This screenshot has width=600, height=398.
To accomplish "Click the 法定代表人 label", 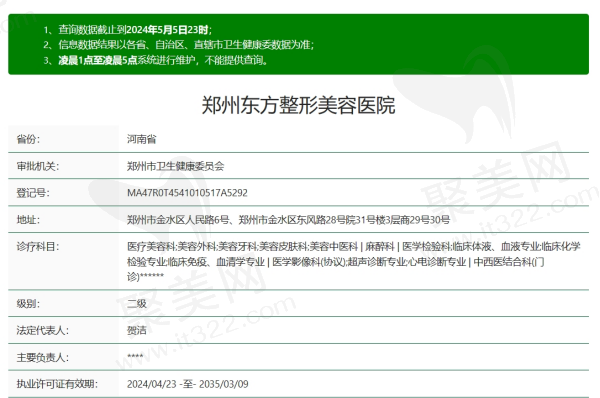I will pyautogui.click(x=42, y=331).
